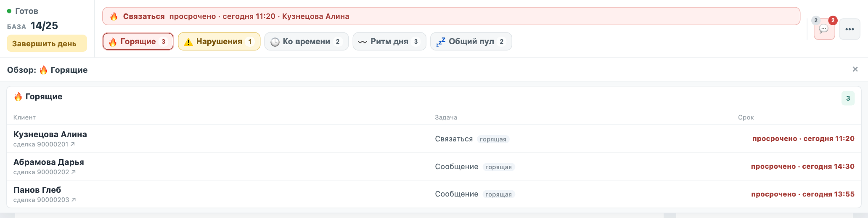This screenshot has width=868, height=218.
Task: Click the Сообщение task for Абрамова Дарья
Action: point(457,167)
